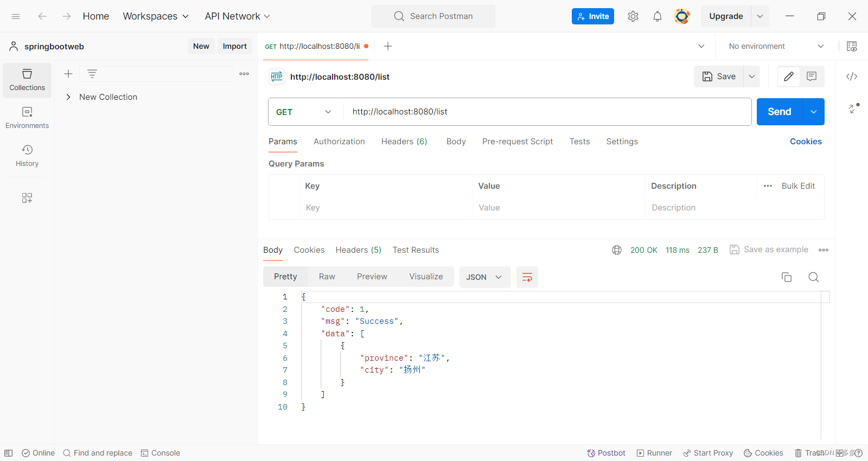868x461 pixels.
Task: Open the GET method dropdown
Action: tap(304, 112)
